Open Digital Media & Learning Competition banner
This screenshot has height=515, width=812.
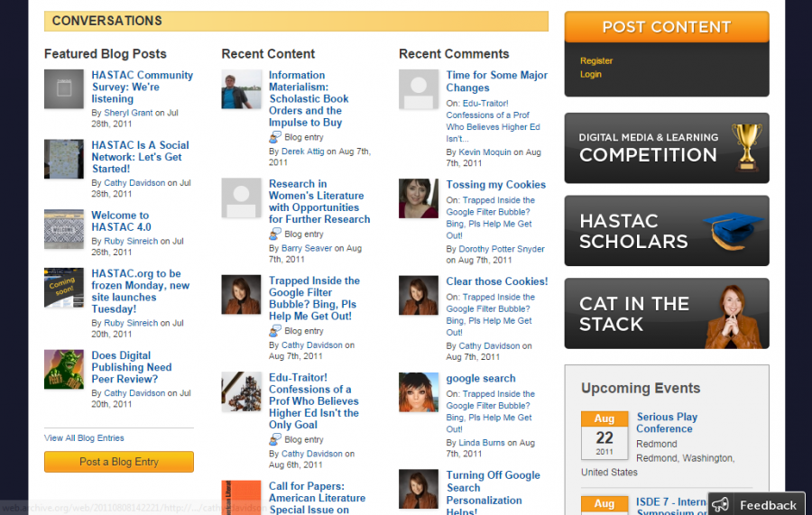coord(667,148)
